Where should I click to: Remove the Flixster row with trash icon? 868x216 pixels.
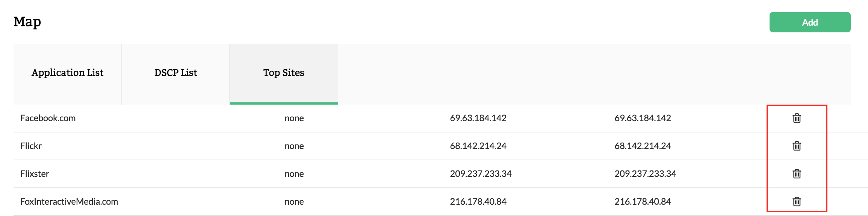pos(797,174)
